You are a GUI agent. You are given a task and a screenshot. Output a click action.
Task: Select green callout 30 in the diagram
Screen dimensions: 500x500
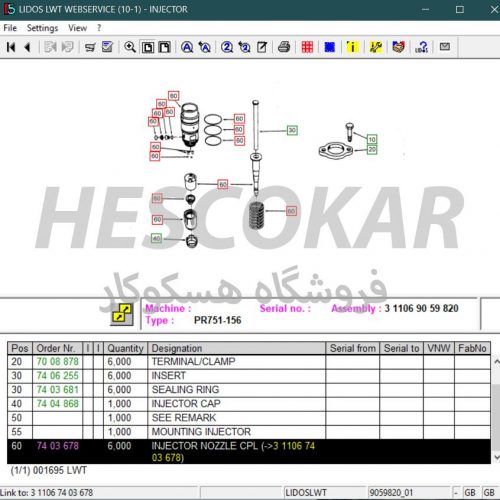click(292, 130)
